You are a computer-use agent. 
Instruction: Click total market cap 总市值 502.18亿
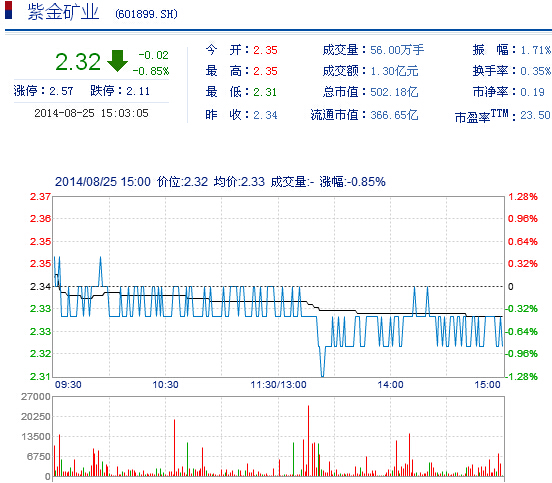point(371,92)
